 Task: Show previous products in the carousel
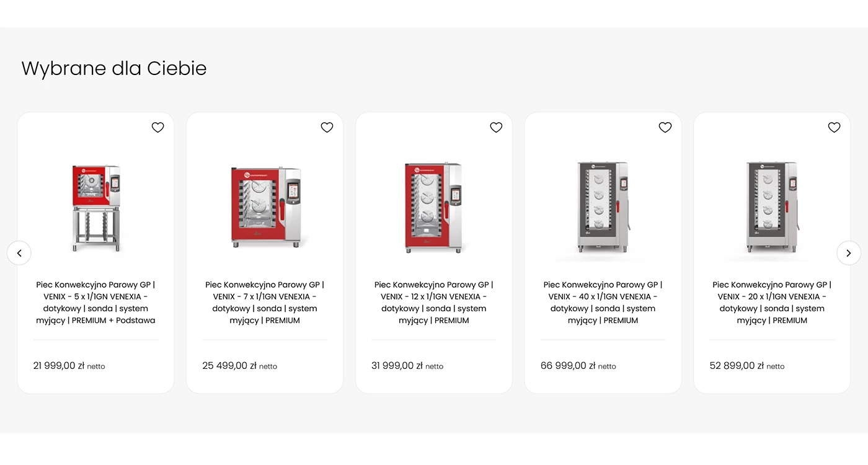coord(19,253)
